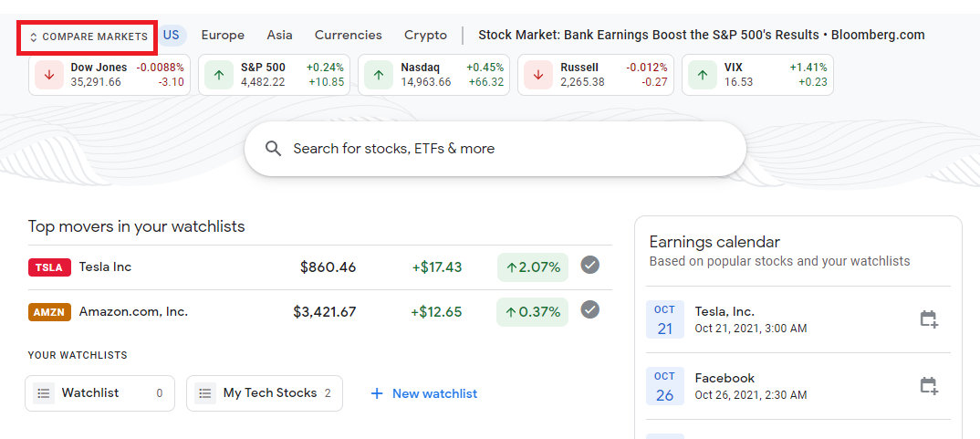Image resolution: width=980 pixels, height=439 pixels.
Task: Open the My Tech Stocks watchlist
Action: [265, 393]
